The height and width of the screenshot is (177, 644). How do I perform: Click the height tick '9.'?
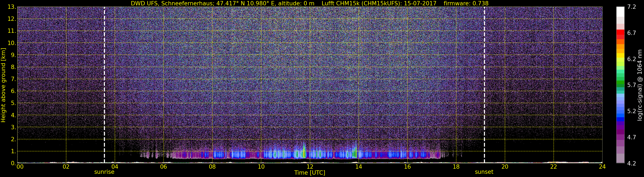13,55
